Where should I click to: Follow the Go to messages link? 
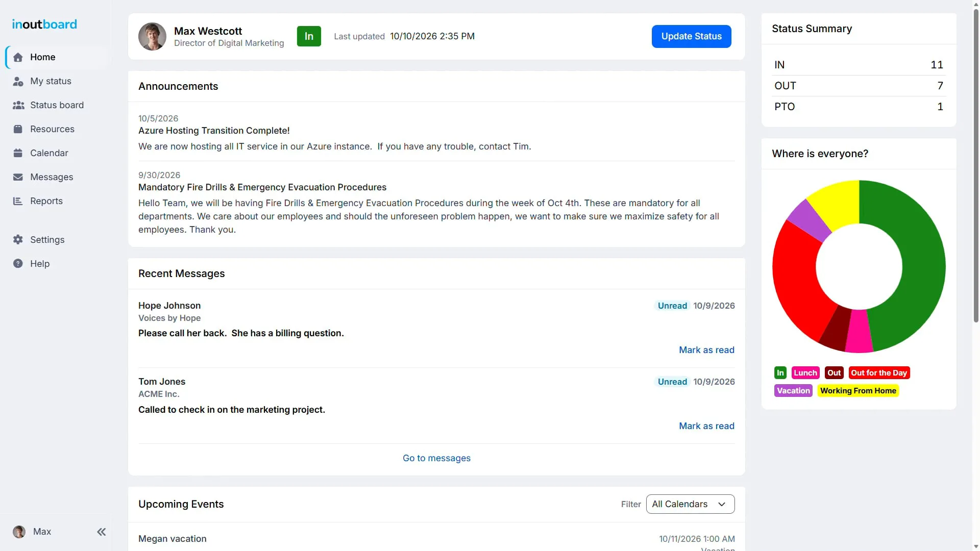click(436, 458)
